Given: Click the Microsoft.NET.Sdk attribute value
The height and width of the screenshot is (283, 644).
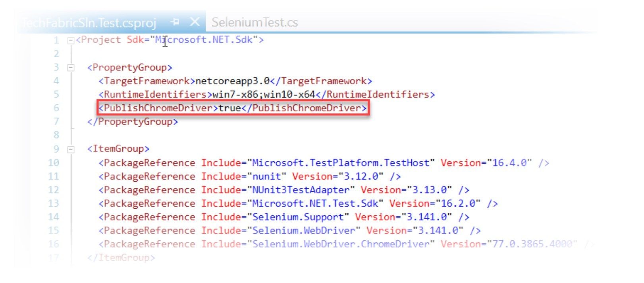Looking at the screenshot, I should tap(204, 40).
